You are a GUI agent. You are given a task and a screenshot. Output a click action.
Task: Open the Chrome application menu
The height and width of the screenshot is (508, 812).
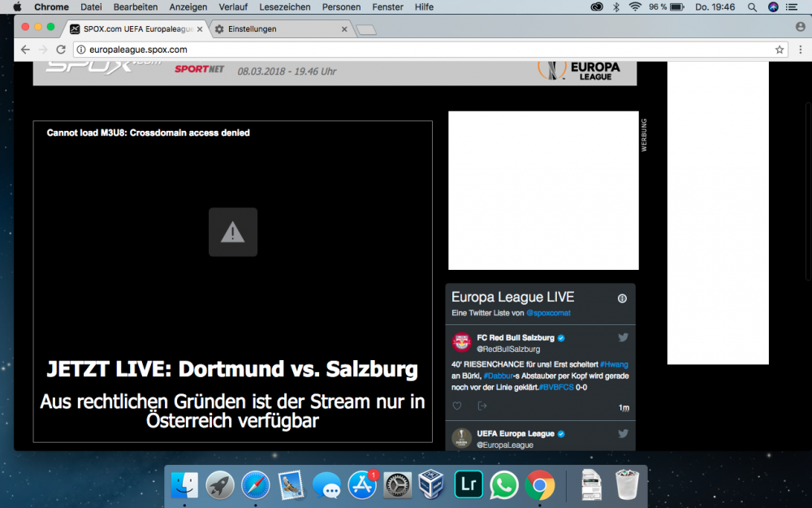(x=51, y=7)
